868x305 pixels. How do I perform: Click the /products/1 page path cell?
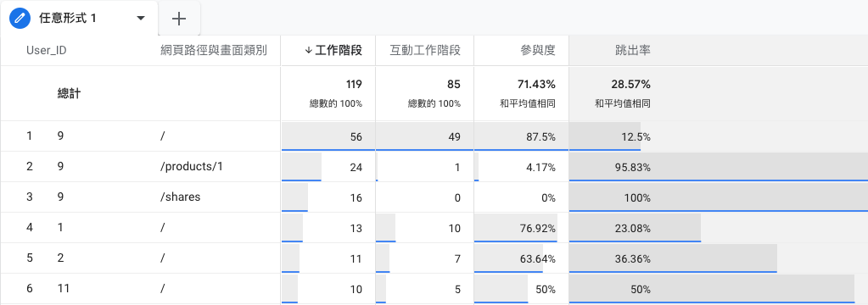191,167
